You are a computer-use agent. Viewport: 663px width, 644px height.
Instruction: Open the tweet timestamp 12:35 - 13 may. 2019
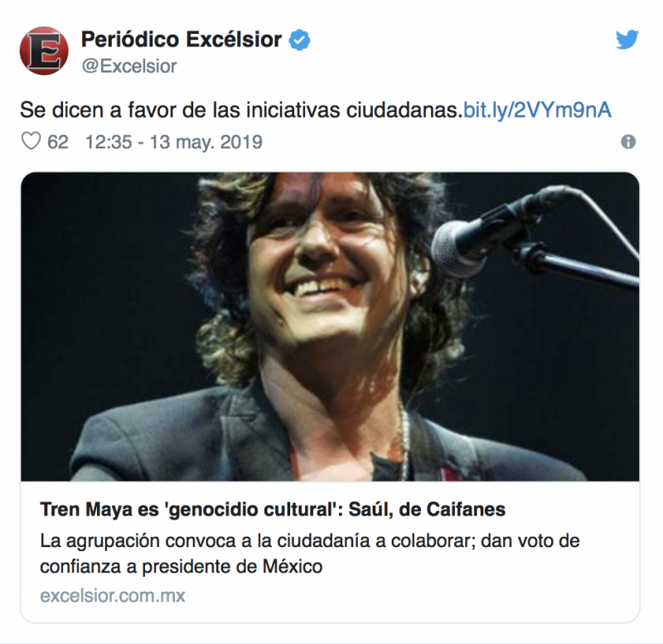(x=174, y=142)
